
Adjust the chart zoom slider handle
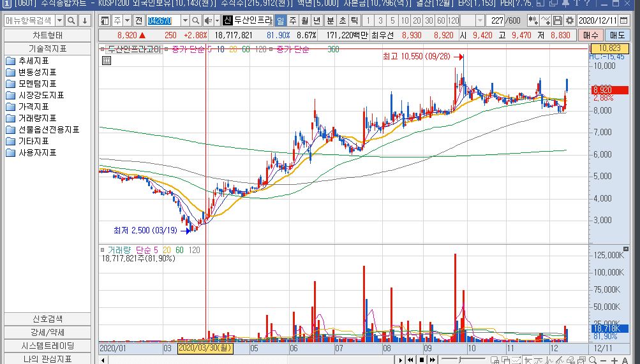[x=461, y=360]
